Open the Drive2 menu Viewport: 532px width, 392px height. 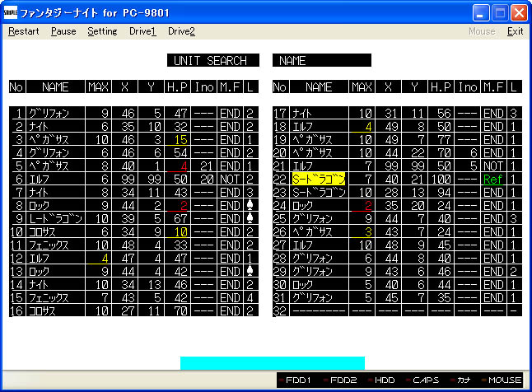pos(181,31)
